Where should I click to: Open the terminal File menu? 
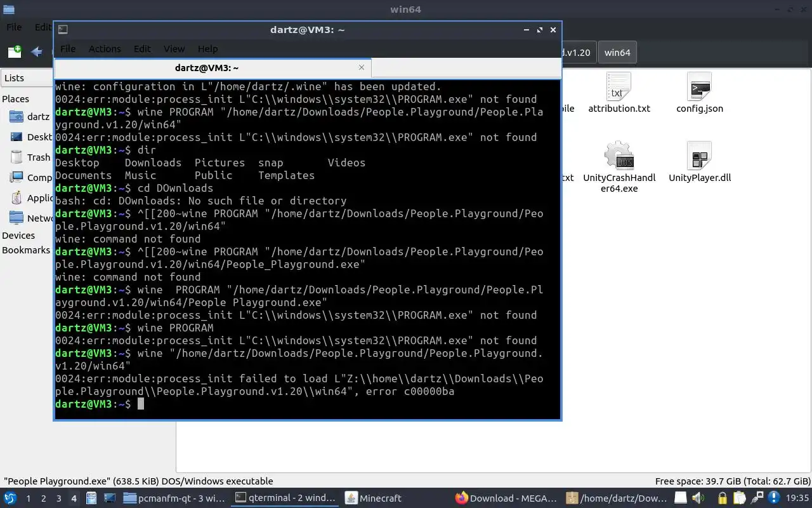(68, 49)
